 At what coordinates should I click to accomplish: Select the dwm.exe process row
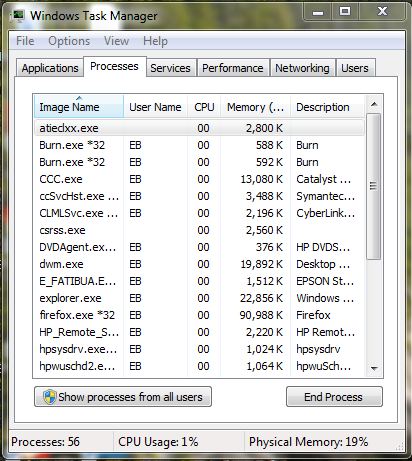tap(199, 264)
